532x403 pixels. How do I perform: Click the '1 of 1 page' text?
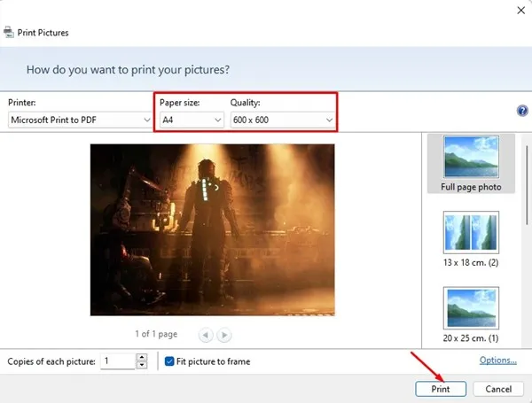point(156,334)
